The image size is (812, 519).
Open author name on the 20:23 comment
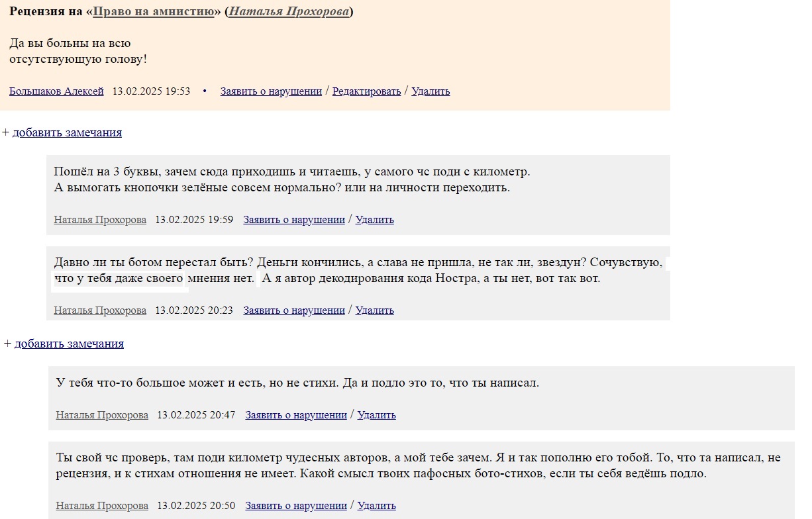coord(100,310)
